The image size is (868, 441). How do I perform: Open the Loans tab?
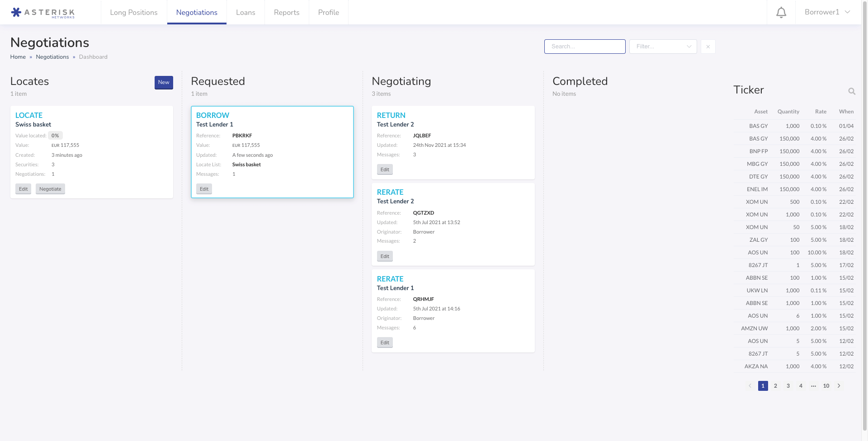(245, 13)
